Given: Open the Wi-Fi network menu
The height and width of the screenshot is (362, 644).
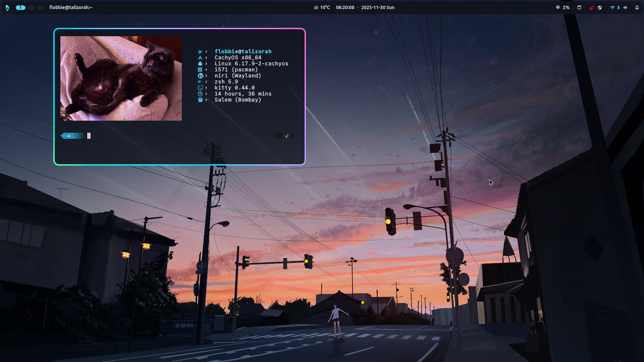Looking at the screenshot, I should [612, 7].
